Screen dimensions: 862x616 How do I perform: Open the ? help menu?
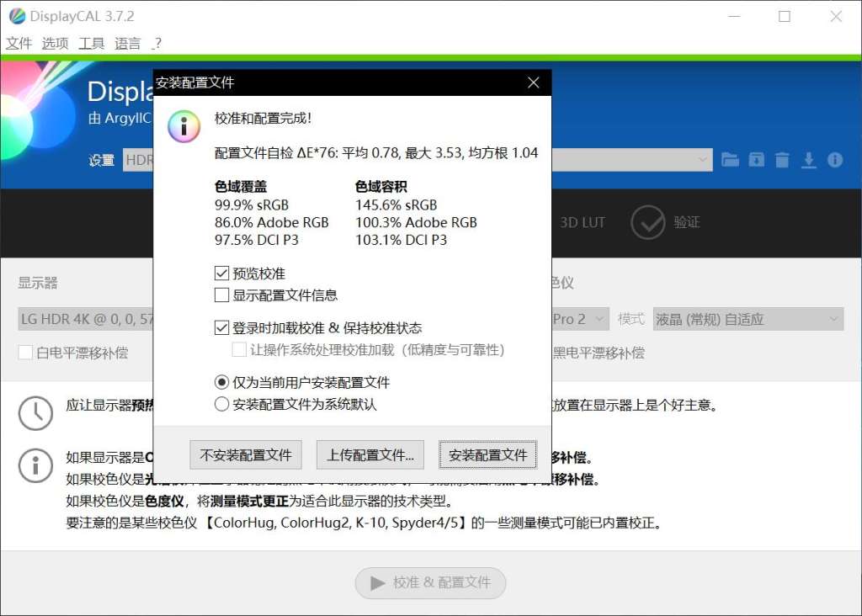pos(157,44)
